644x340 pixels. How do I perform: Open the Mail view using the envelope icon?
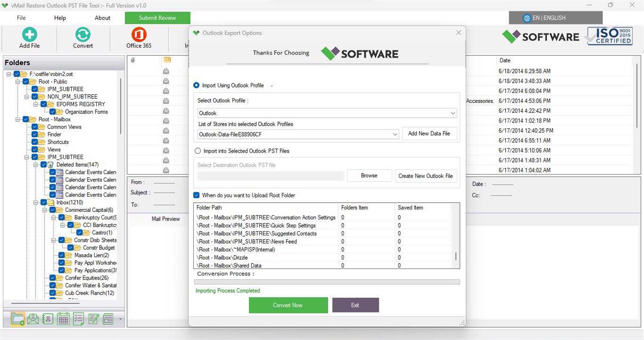click(33, 318)
